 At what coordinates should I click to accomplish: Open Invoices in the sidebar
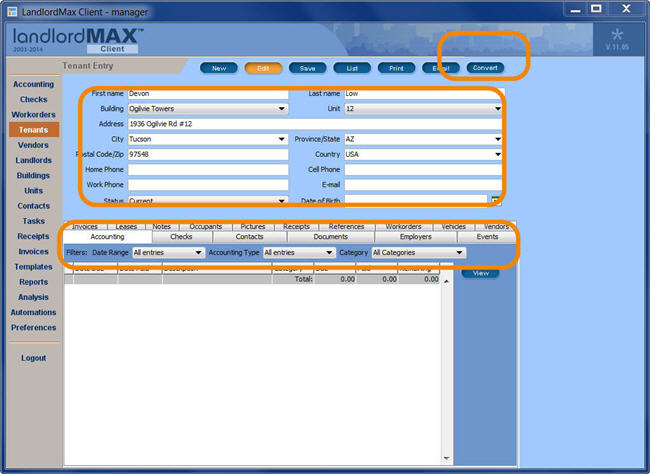(x=34, y=251)
